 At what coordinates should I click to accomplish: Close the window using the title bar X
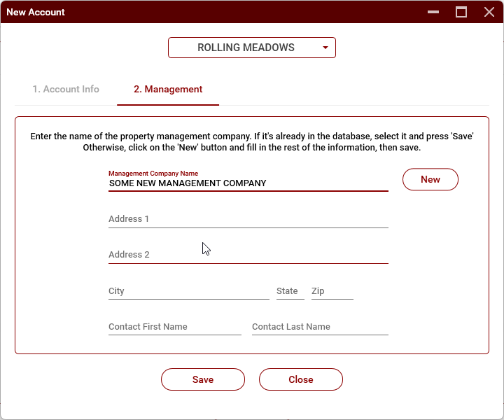click(489, 12)
